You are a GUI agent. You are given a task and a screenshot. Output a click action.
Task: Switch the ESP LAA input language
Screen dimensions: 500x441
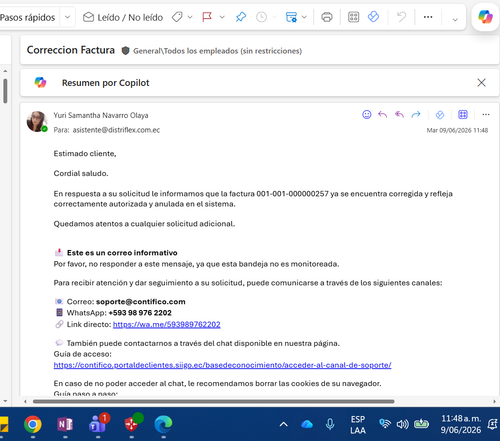(x=358, y=424)
